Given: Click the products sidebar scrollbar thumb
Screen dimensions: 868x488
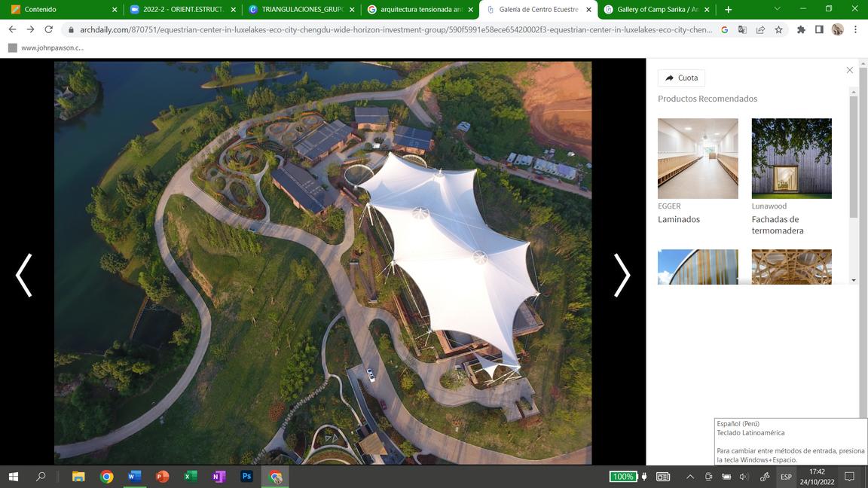Looking at the screenshot, I should [854, 157].
